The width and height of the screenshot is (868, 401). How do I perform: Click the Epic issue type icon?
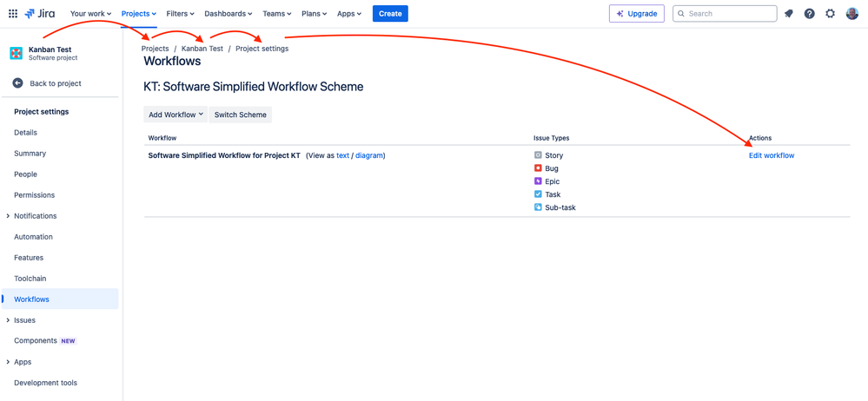click(538, 181)
